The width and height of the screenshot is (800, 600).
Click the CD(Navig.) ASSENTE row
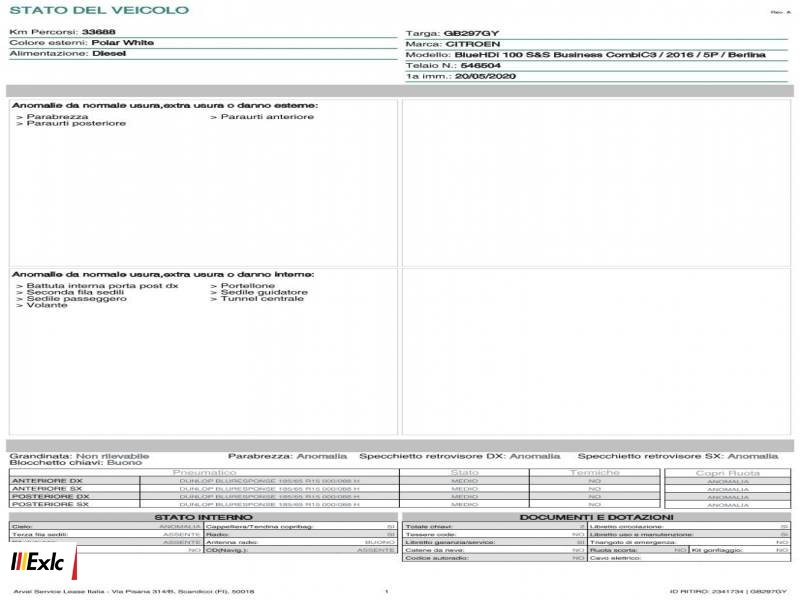[301, 550]
